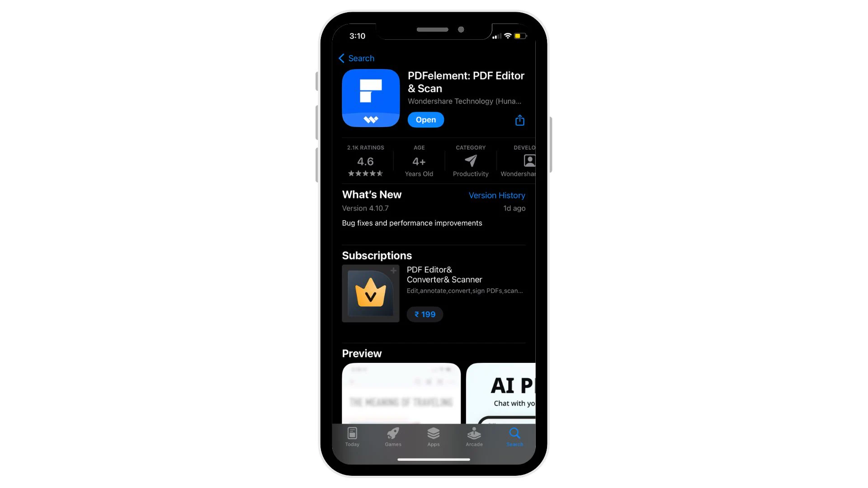
Task: Tap the star ratings display
Action: 365,173
